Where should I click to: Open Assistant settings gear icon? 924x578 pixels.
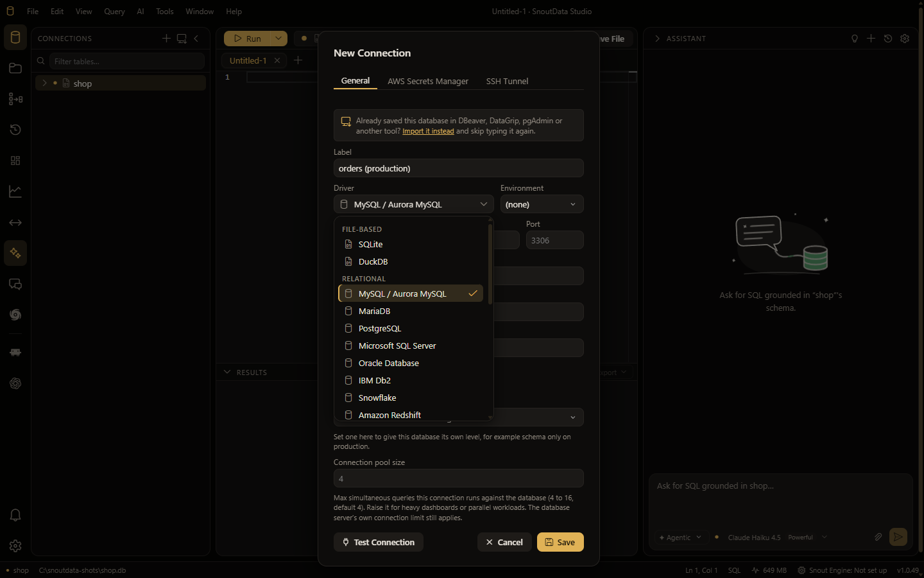tap(905, 39)
